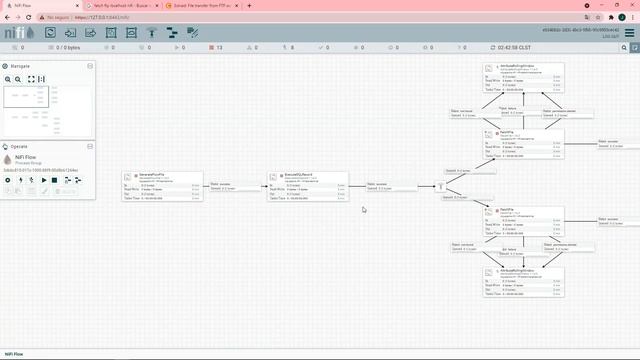Open a new browser tab

tap(249, 6)
